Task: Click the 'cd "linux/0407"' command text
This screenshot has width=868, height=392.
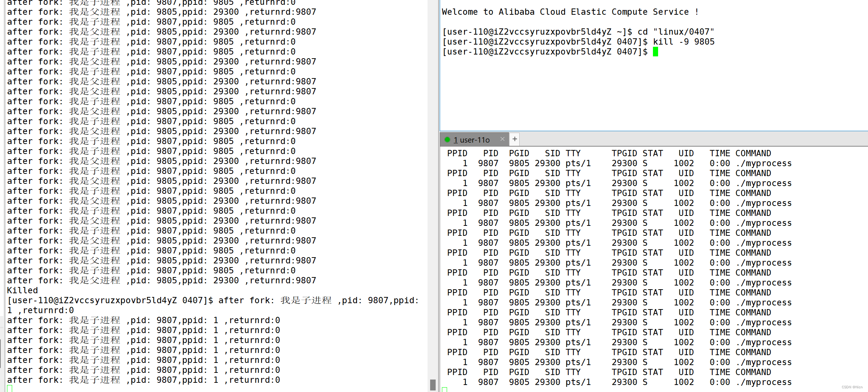Action: (678, 31)
